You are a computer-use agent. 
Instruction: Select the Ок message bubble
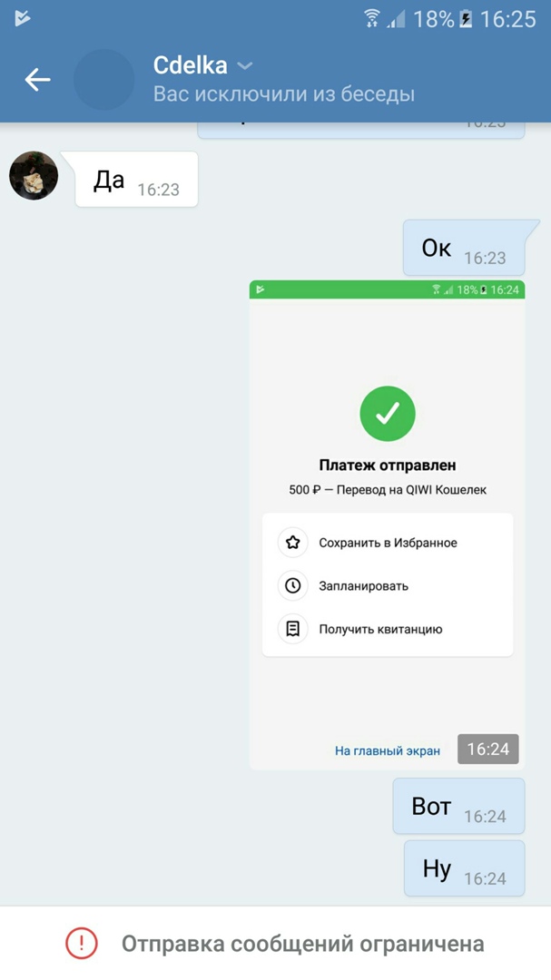click(463, 248)
